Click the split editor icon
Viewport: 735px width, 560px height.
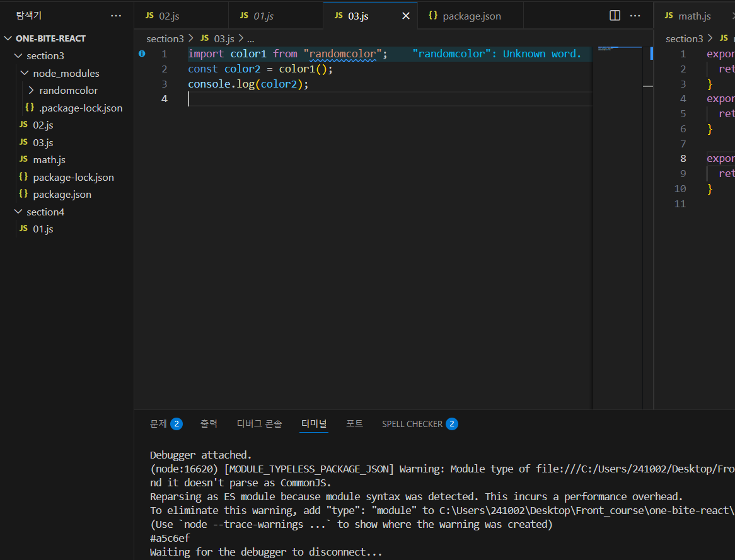coord(615,16)
